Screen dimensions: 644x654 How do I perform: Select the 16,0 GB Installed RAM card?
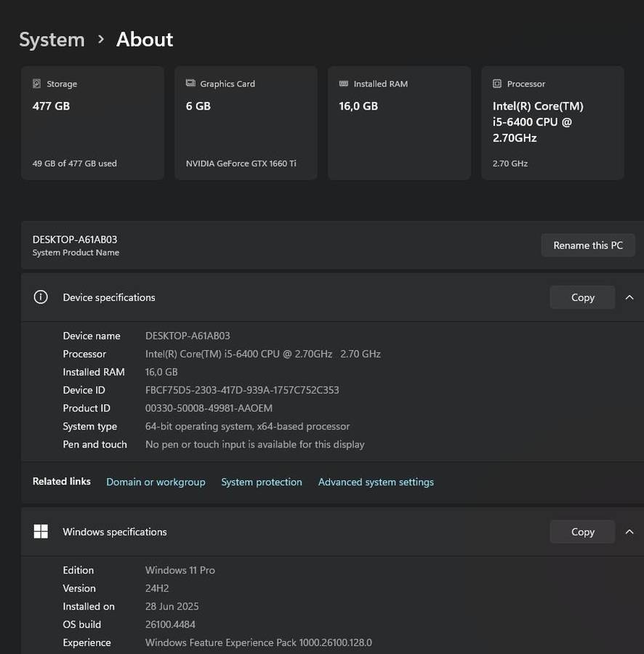[399, 124]
